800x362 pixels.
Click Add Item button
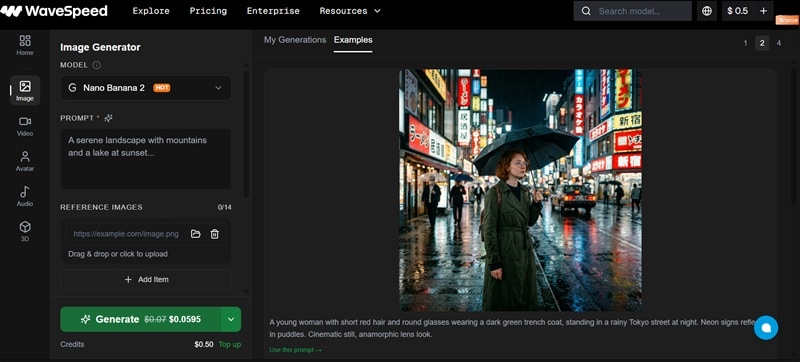coord(146,279)
